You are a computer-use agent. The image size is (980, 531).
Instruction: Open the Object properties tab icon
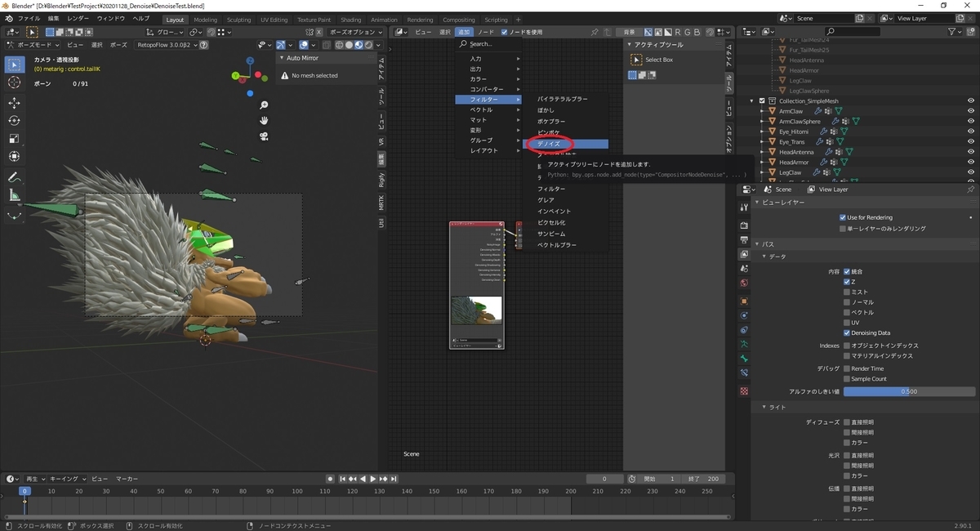click(x=744, y=301)
